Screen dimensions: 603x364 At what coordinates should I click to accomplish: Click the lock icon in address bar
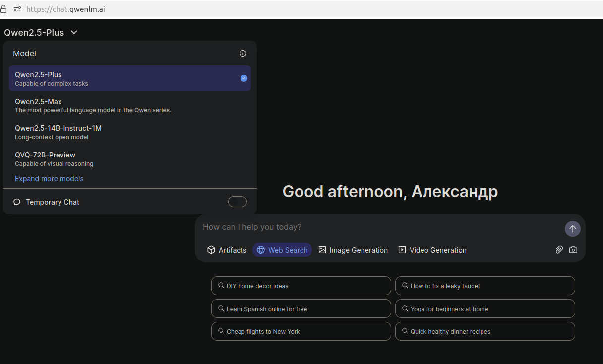[3, 9]
